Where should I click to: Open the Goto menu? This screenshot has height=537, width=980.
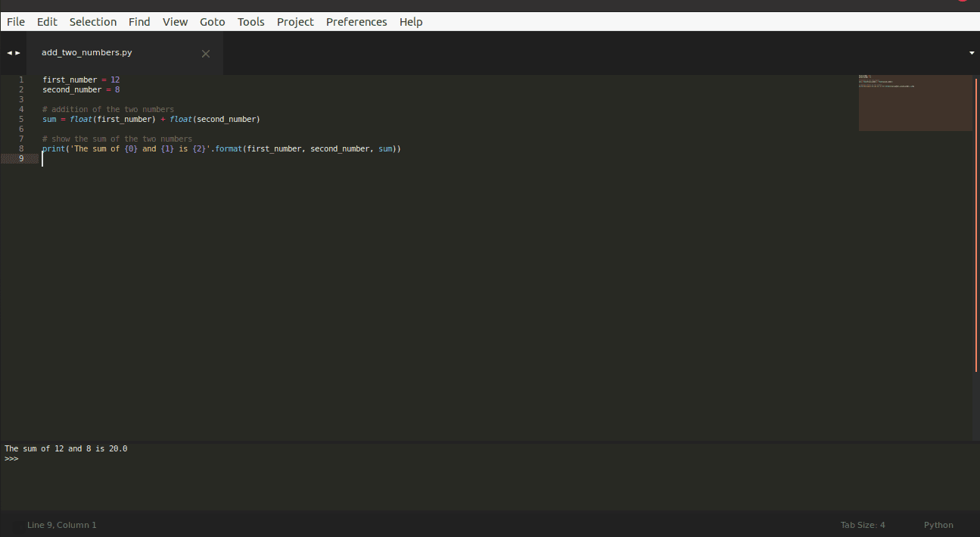212,21
